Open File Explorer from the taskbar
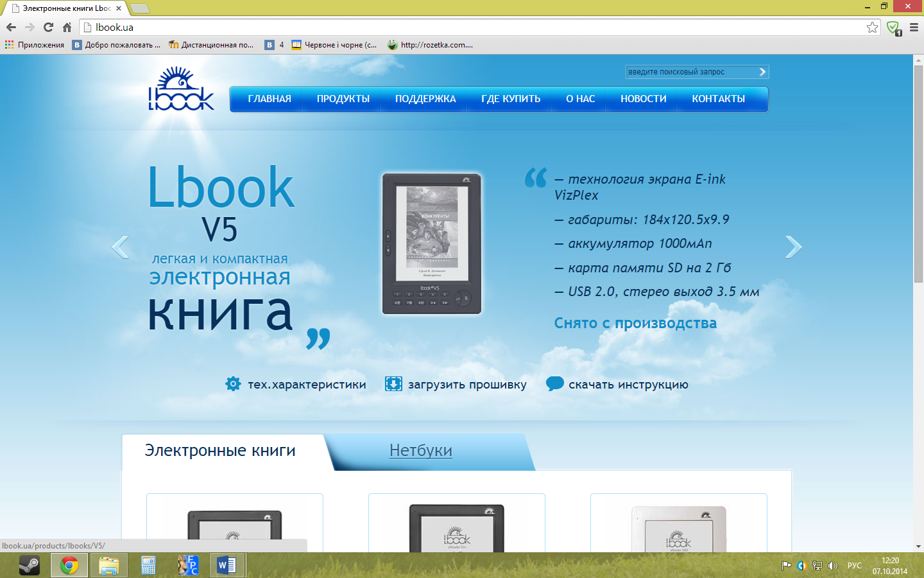Screen dimensions: 924x578 109,565
